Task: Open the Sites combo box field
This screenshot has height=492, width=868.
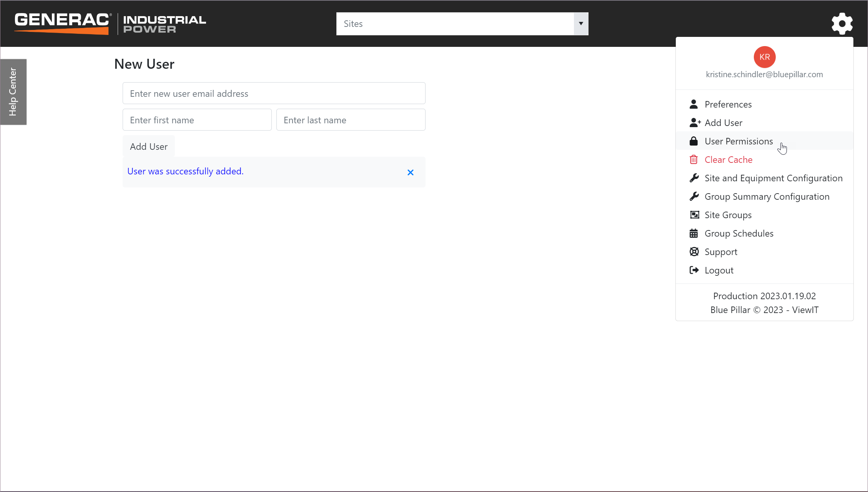Action: pyautogui.click(x=455, y=24)
